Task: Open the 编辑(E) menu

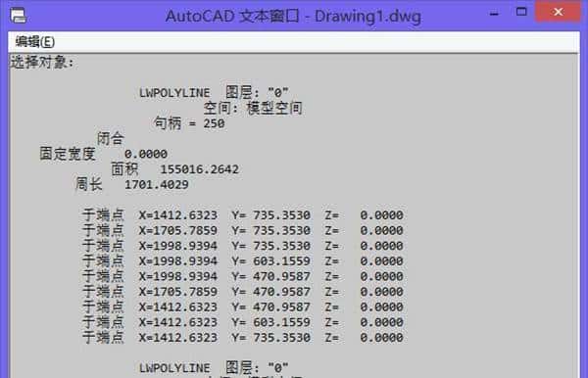Action: 35,41
